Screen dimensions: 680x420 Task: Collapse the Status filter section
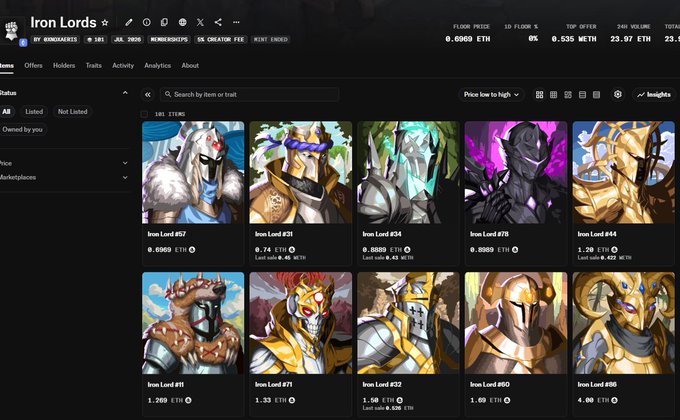point(125,93)
